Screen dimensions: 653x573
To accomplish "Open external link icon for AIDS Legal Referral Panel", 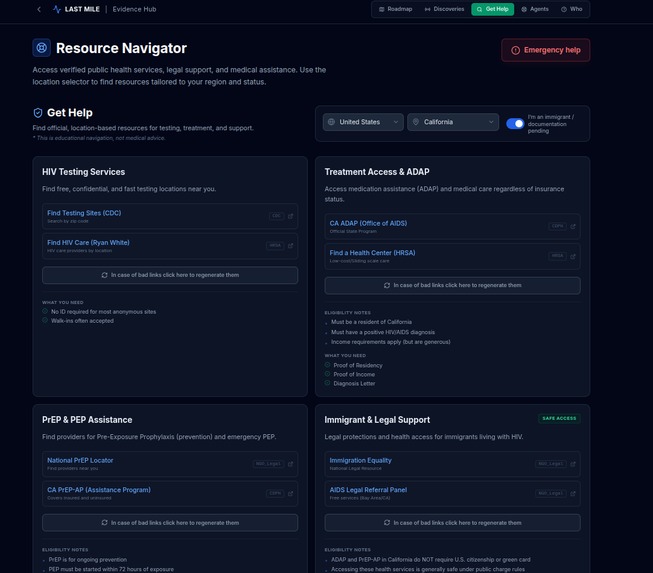I will (x=573, y=493).
